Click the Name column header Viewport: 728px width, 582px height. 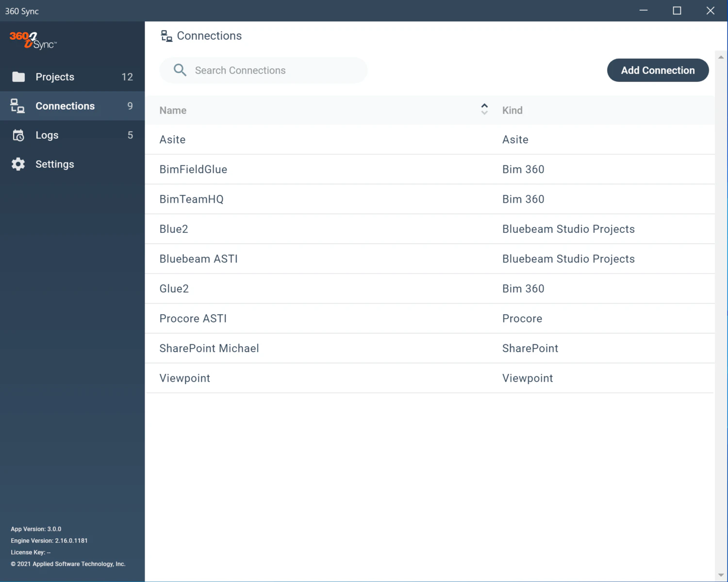[x=173, y=111]
